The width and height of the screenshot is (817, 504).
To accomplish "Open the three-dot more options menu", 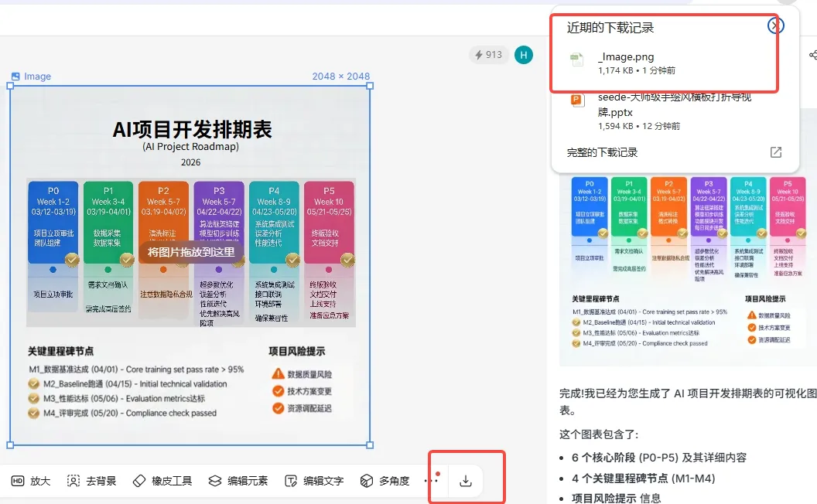I will [x=431, y=481].
